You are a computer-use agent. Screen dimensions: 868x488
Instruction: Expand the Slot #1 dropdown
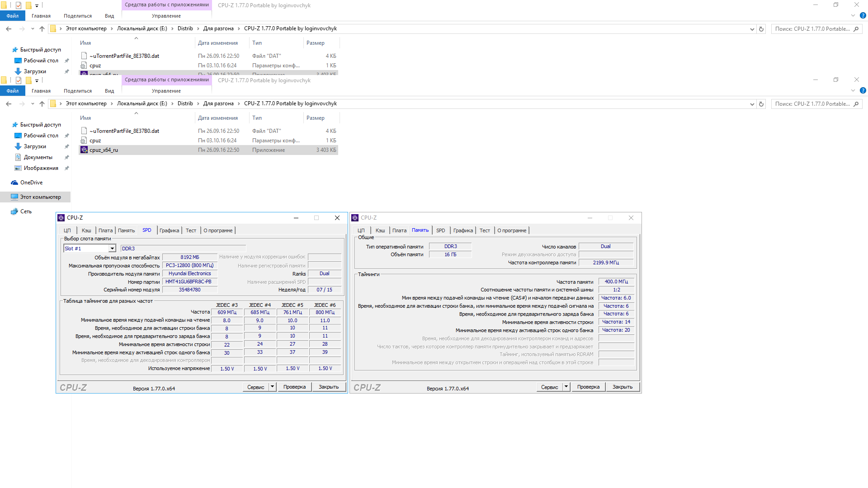click(112, 249)
